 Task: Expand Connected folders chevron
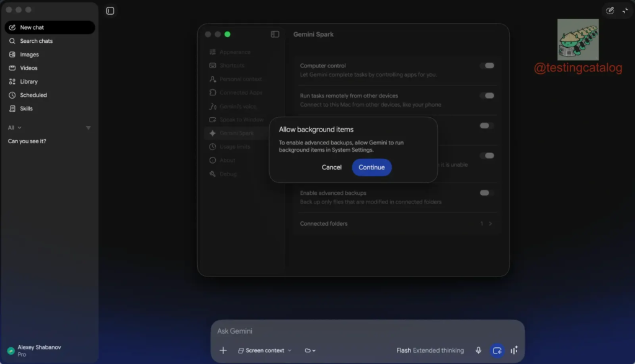[x=491, y=223]
